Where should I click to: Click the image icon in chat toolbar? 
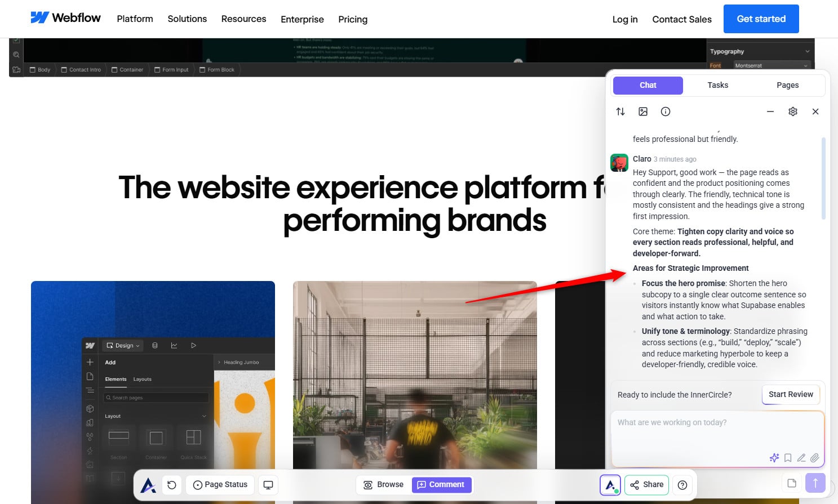pyautogui.click(x=643, y=111)
